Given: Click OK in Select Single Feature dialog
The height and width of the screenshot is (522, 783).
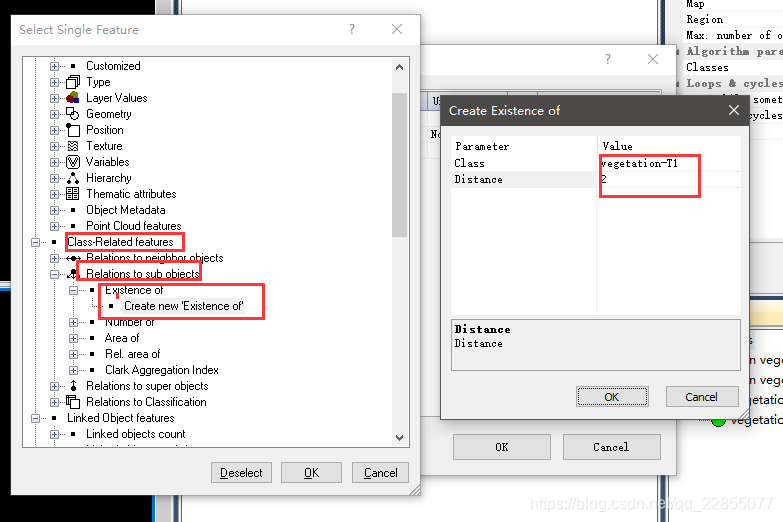Looking at the screenshot, I should (311, 473).
